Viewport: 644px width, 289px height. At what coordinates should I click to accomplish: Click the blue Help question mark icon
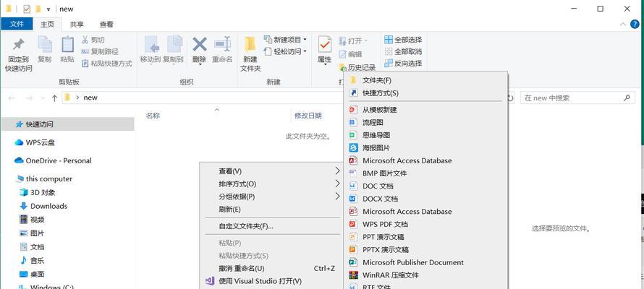coord(635,24)
